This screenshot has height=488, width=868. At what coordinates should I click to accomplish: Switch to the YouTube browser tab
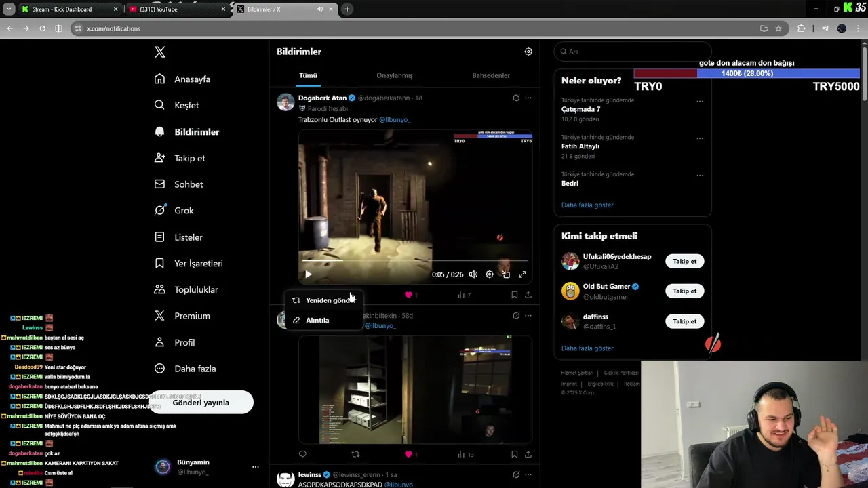point(178,9)
